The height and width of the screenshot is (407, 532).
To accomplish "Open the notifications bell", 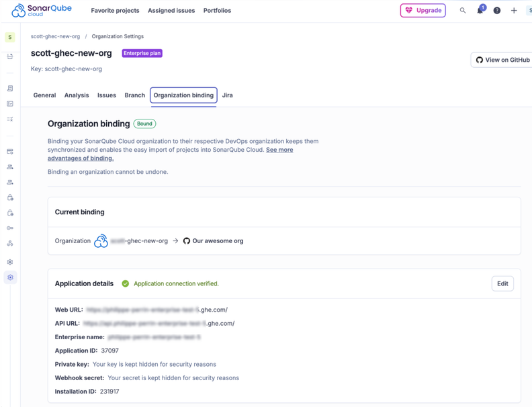I will [x=480, y=11].
